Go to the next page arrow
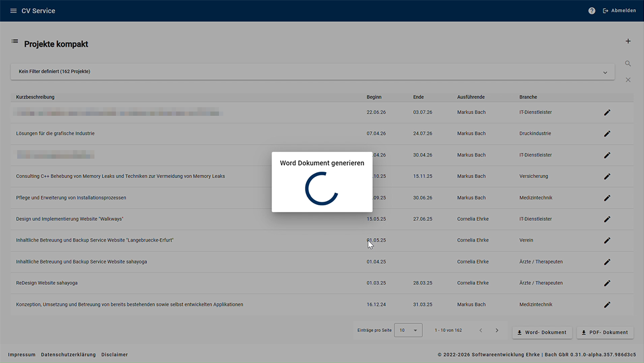The width and height of the screenshot is (644, 363). pyautogui.click(x=497, y=330)
